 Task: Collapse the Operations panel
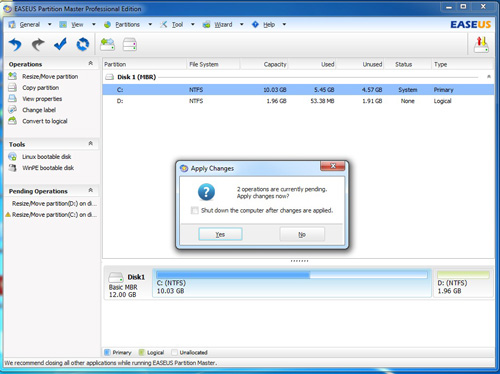90,63
